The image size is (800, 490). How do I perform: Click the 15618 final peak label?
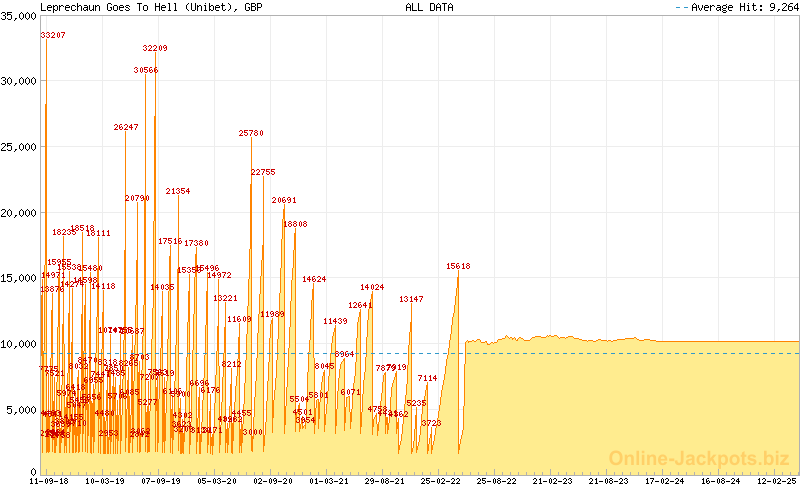[x=458, y=266]
